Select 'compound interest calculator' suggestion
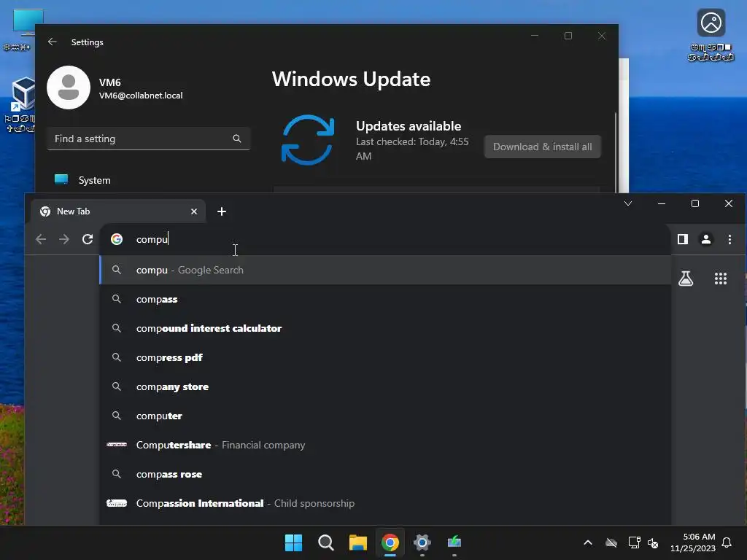The height and width of the screenshot is (560, 747). [x=385, y=328]
